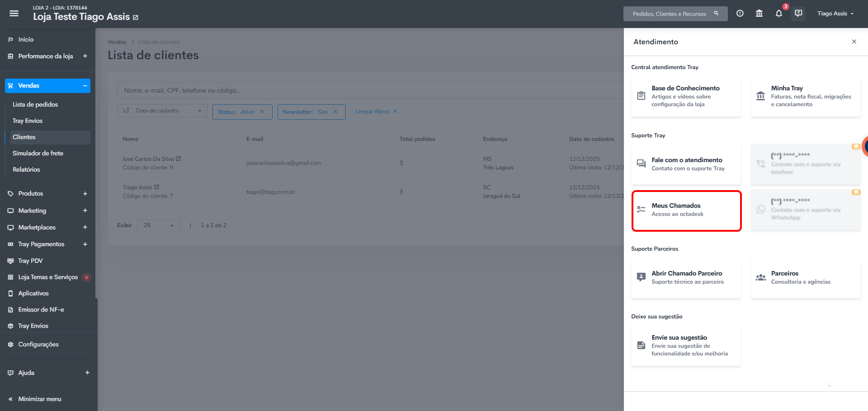Click the Produtos tag icon
This screenshot has height=411, width=868.
[x=10, y=194]
